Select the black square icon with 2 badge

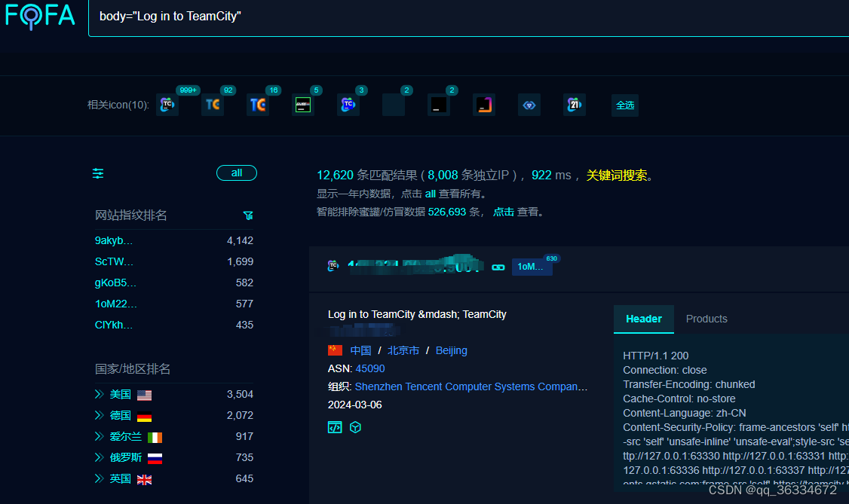pyautogui.click(x=439, y=105)
